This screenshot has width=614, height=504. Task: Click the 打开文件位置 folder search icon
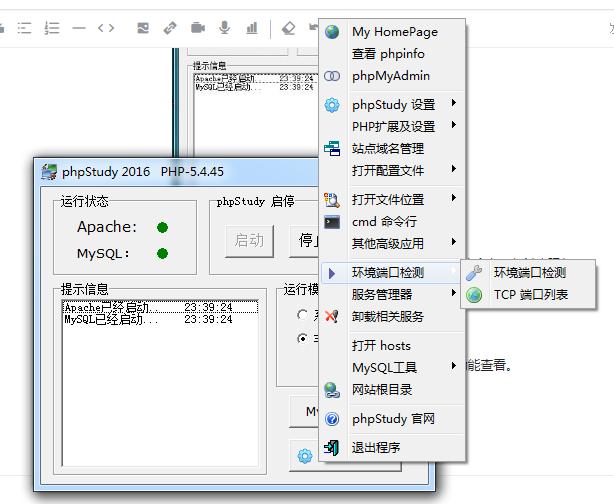coord(332,200)
